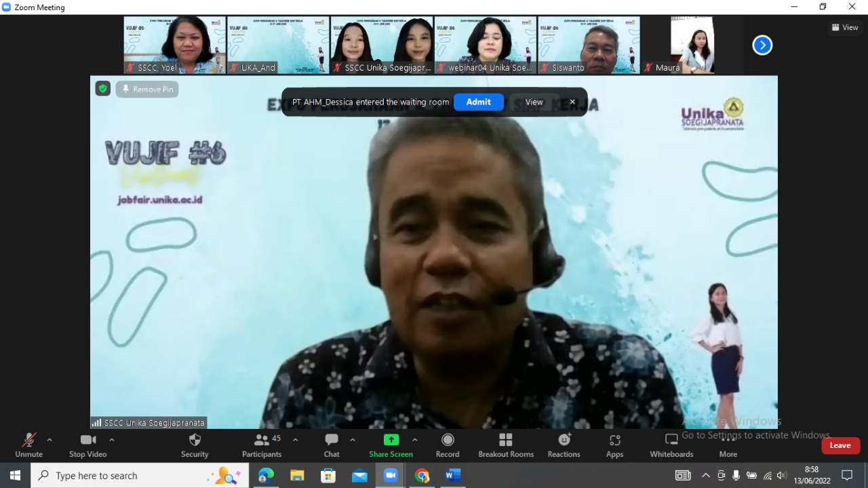
Task: Click the microphone tray icon
Action: [x=736, y=475]
